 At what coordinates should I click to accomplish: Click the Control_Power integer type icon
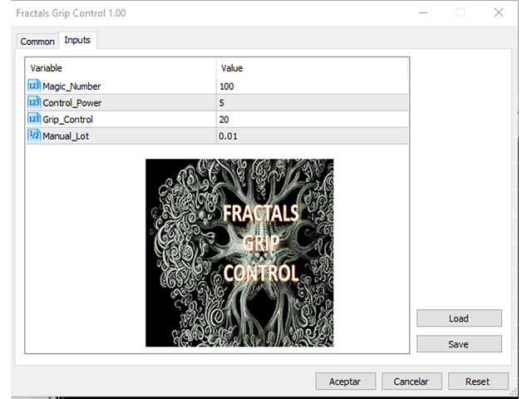[x=34, y=102]
